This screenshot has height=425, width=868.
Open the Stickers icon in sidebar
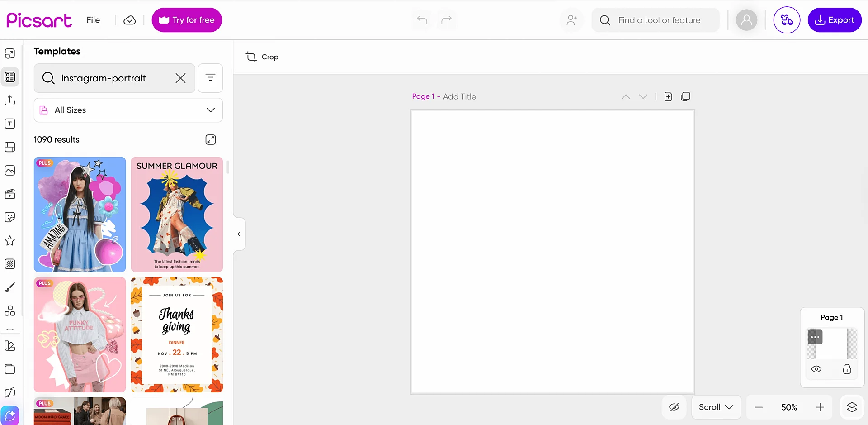coord(10,217)
